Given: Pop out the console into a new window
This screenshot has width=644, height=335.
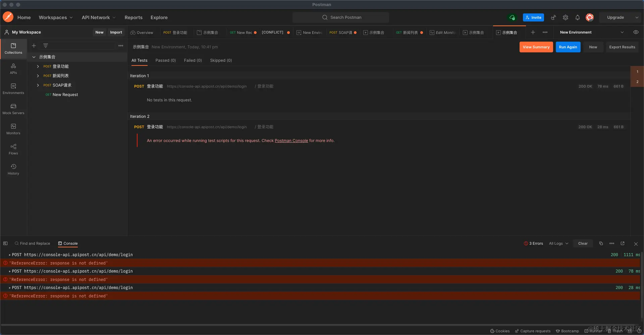Looking at the screenshot, I should (x=623, y=243).
